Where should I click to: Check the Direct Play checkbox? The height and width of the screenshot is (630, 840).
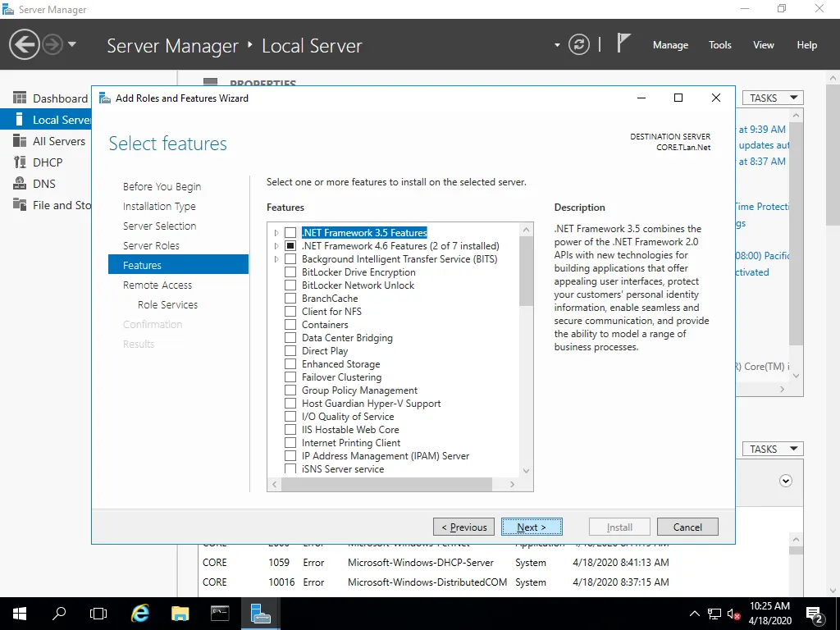pyautogui.click(x=290, y=351)
